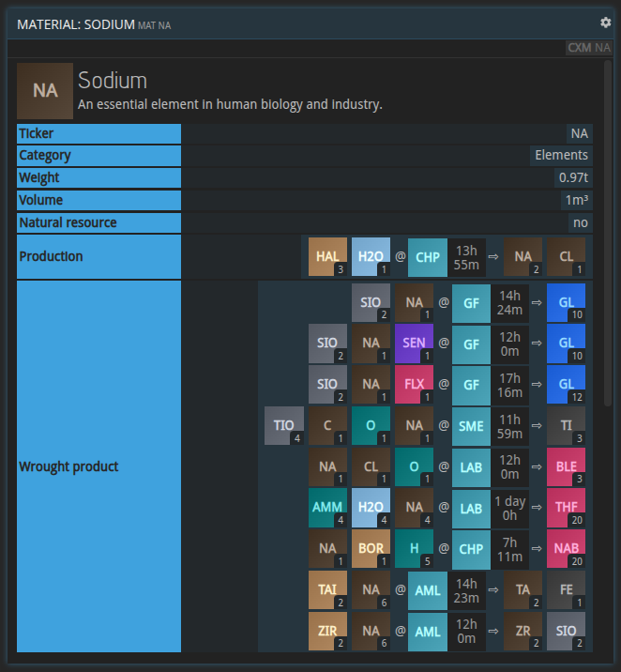Click the BLE output tile
Screen dimensions: 621x672
(567, 466)
